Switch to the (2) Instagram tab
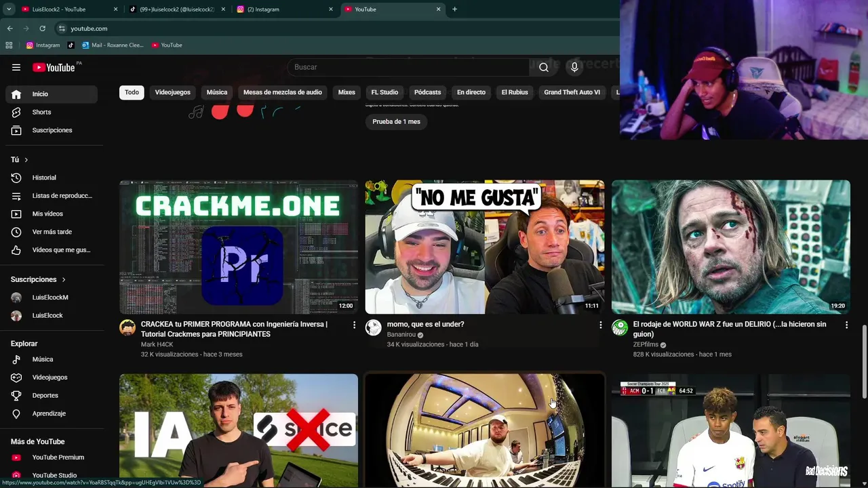The image size is (868, 488). point(285,9)
